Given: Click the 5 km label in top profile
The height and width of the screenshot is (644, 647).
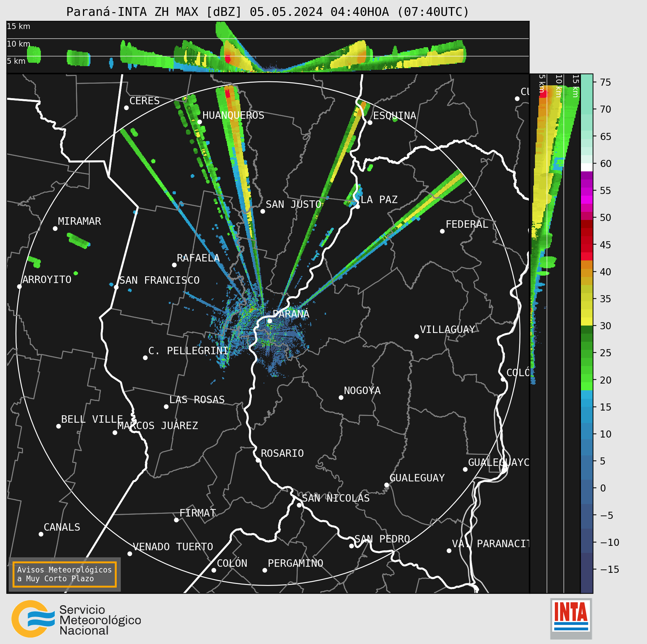Looking at the screenshot, I should [16, 61].
